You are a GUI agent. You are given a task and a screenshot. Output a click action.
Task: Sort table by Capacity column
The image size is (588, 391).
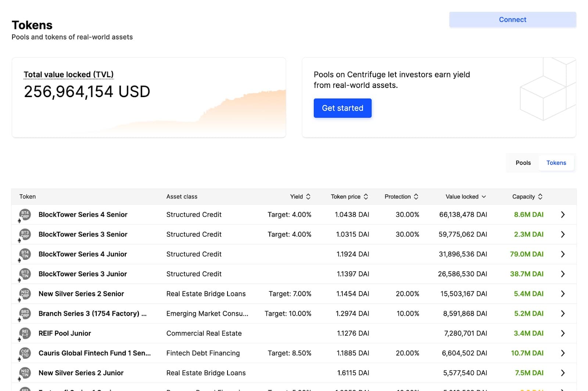(x=527, y=196)
